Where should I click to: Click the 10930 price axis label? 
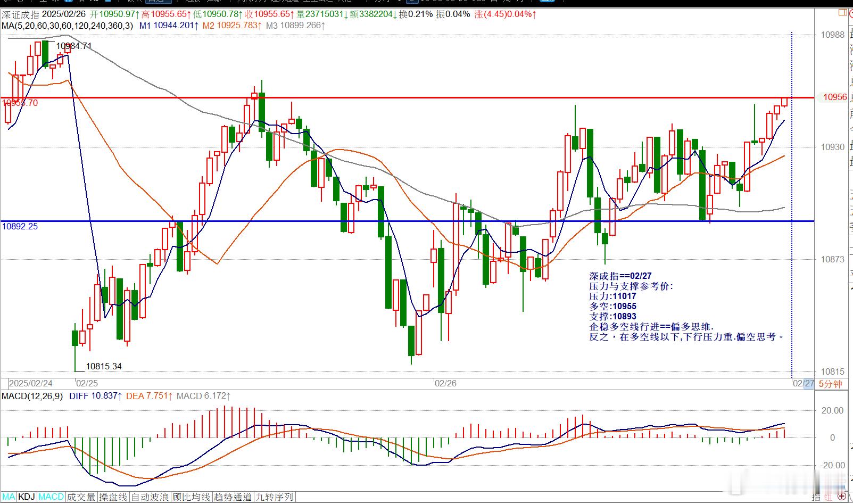pyautogui.click(x=833, y=147)
